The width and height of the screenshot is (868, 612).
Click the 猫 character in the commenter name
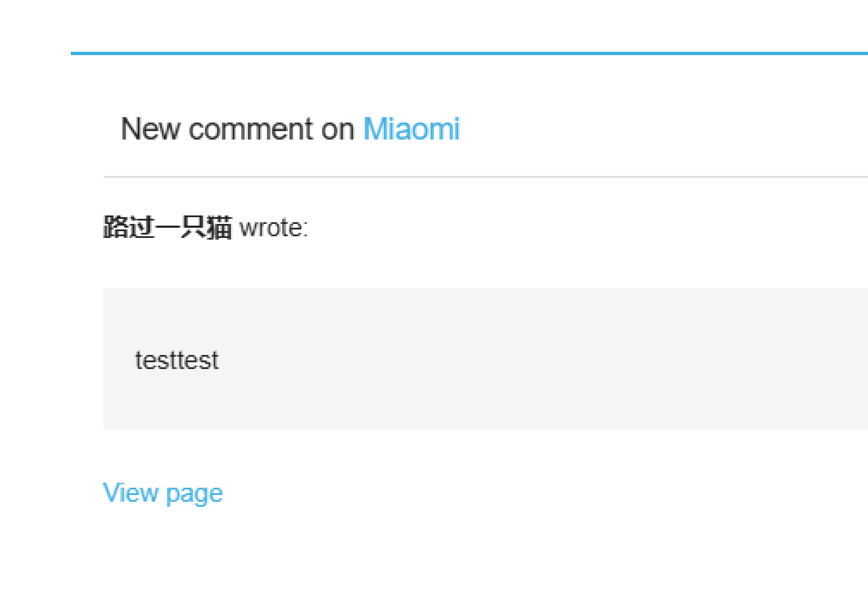220,227
